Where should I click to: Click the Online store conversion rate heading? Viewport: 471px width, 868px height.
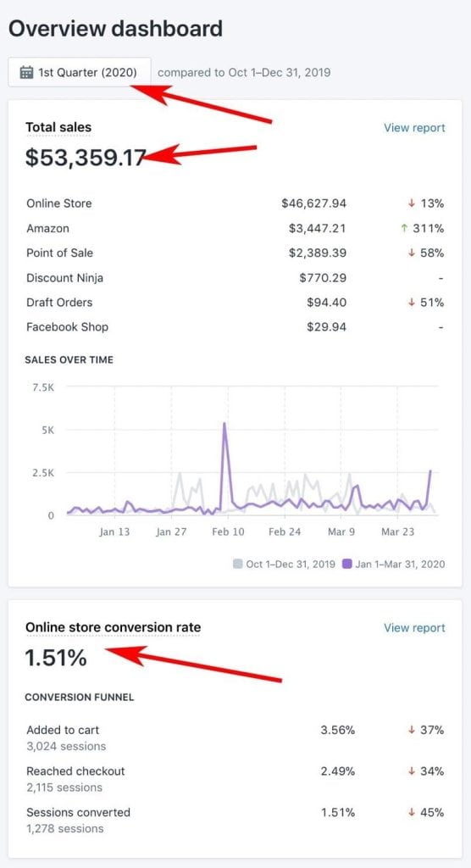pos(113,628)
